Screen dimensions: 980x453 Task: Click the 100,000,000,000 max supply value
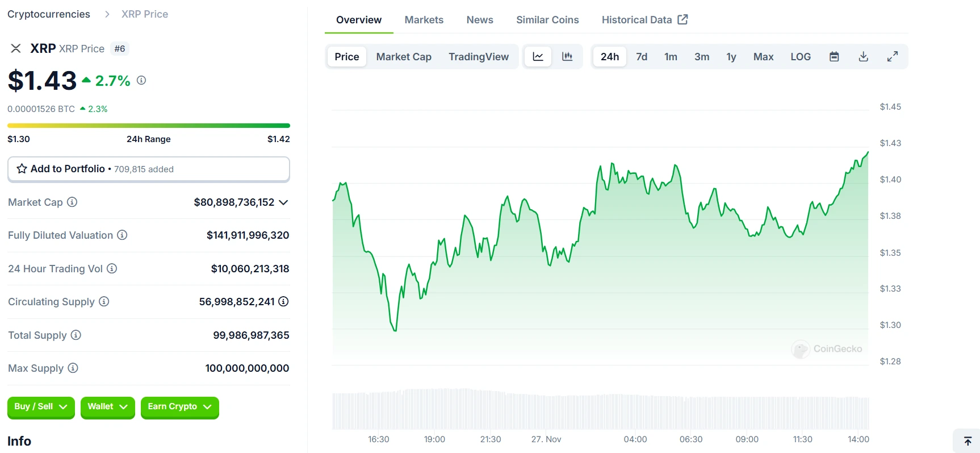point(247,368)
